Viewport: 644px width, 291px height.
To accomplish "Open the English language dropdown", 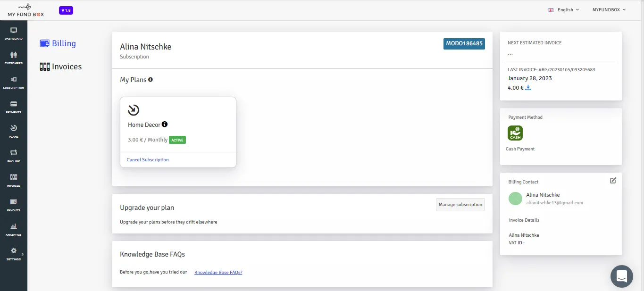I will [563, 9].
